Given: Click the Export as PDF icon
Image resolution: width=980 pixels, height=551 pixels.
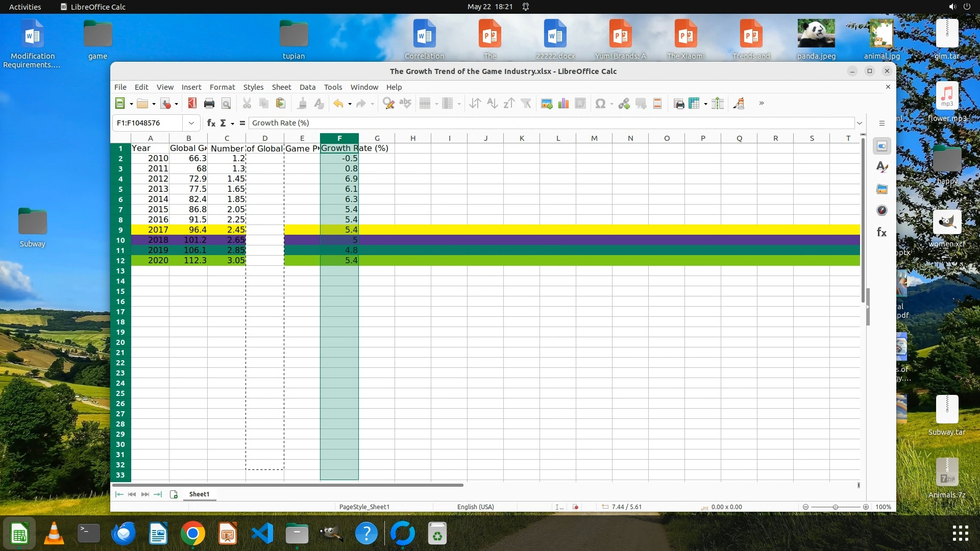Looking at the screenshot, I should (x=192, y=104).
